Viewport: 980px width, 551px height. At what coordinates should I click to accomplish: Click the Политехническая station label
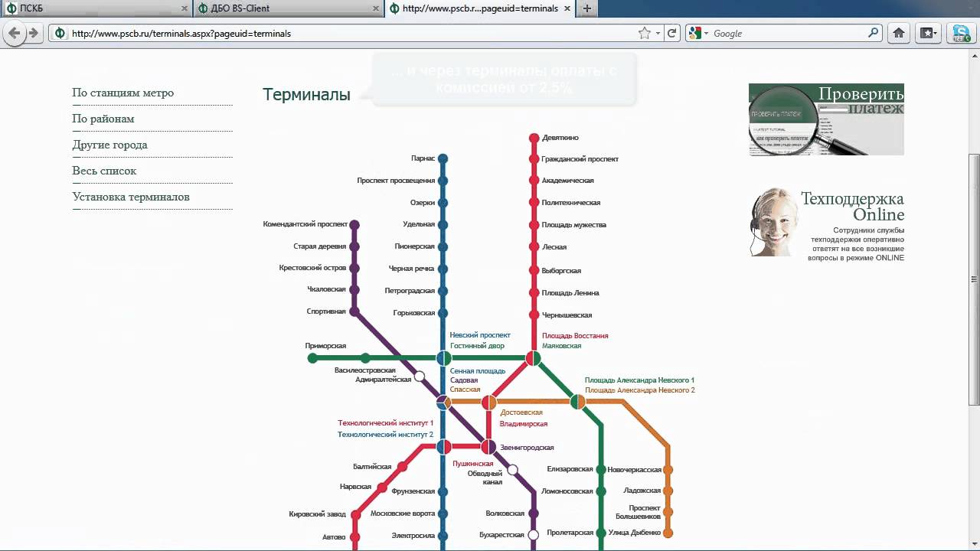(571, 203)
